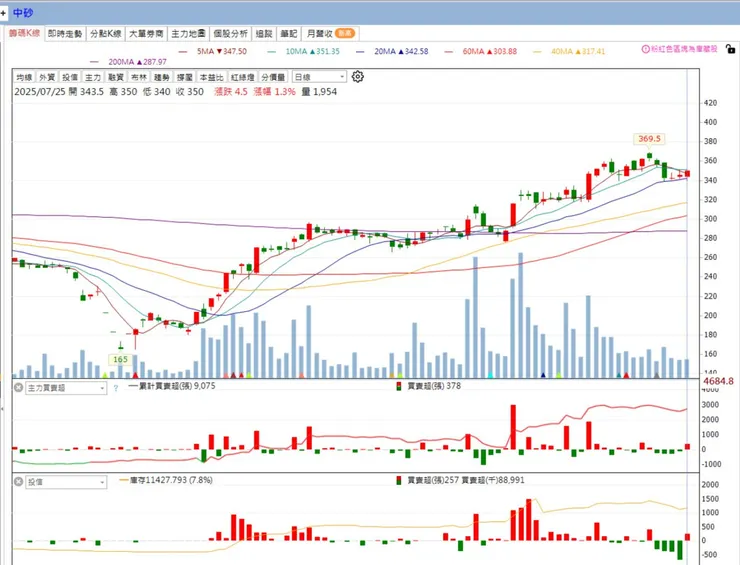Click the plus icon beside 中砂

point(3,13)
